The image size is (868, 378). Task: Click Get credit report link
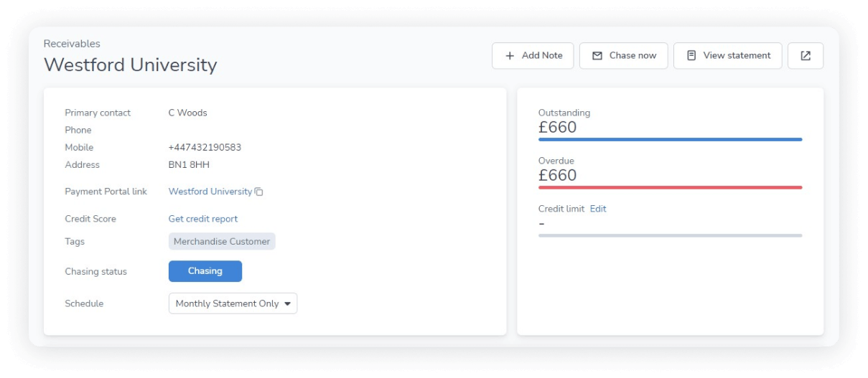click(x=203, y=219)
